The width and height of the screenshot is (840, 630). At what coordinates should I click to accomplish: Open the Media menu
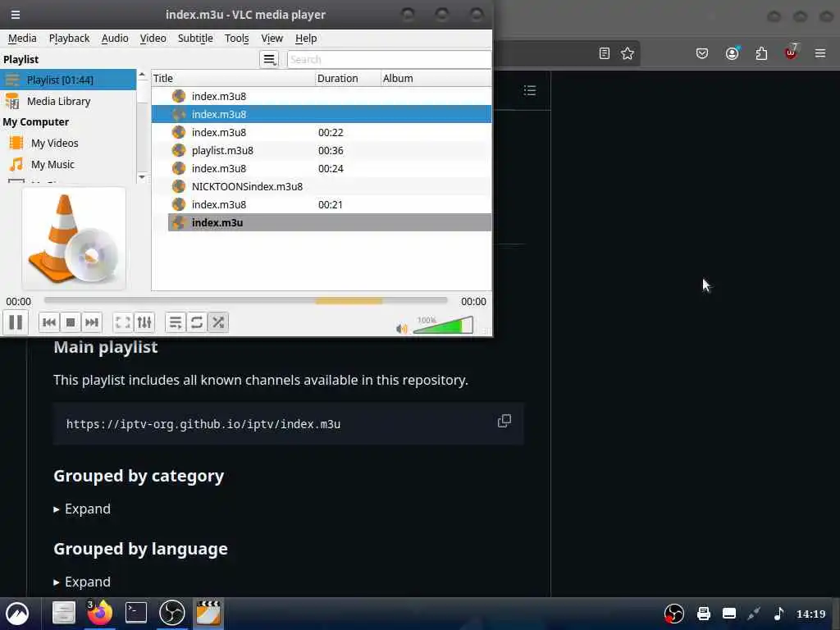[22, 38]
